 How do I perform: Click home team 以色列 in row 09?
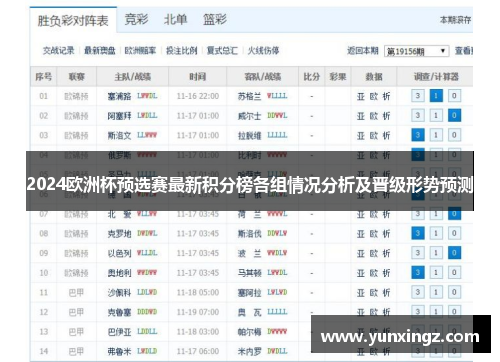[x=119, y=253]
